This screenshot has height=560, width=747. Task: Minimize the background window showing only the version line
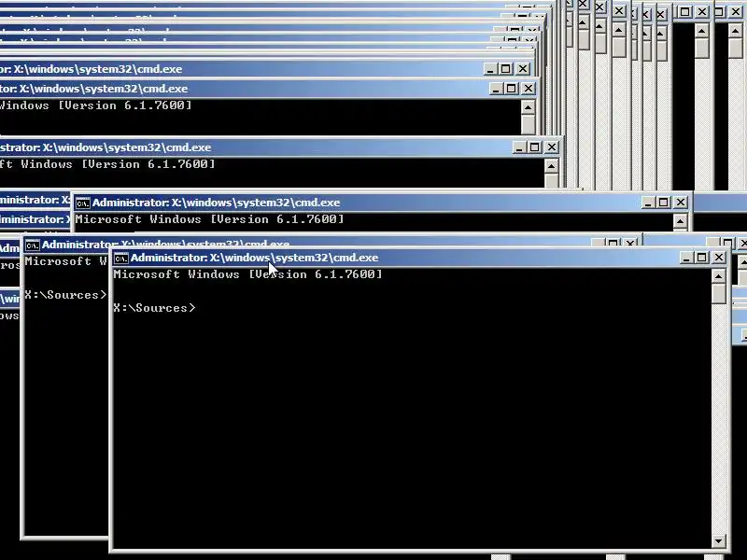(647, 203)
